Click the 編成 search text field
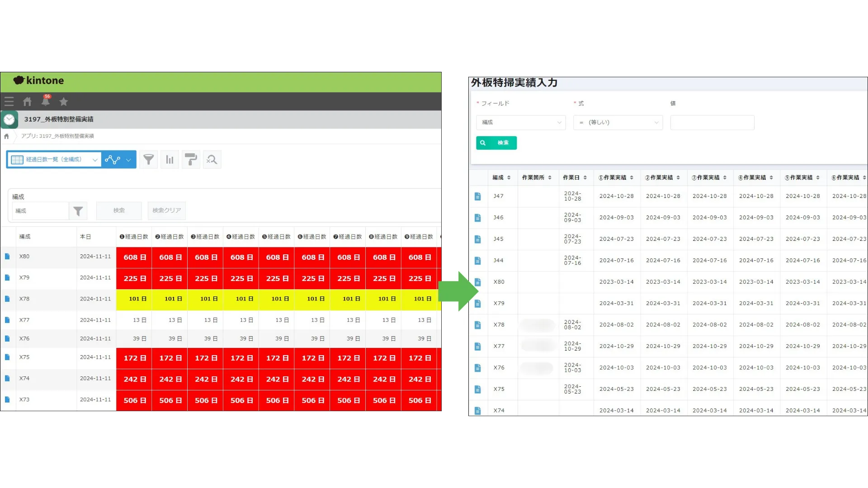Image resolution: width=868 pixels, height=488 pixels. click(x=41, y=211)
